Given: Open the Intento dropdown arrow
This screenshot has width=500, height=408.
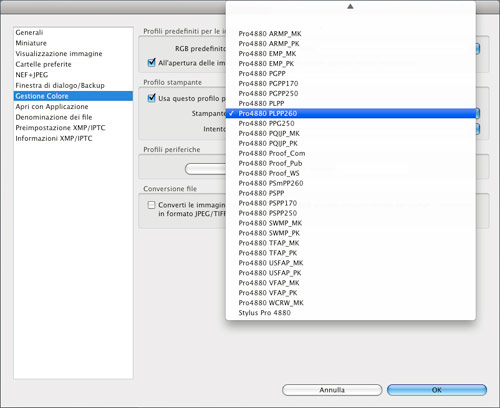Looking at the screenshot, I should (478, 129).
